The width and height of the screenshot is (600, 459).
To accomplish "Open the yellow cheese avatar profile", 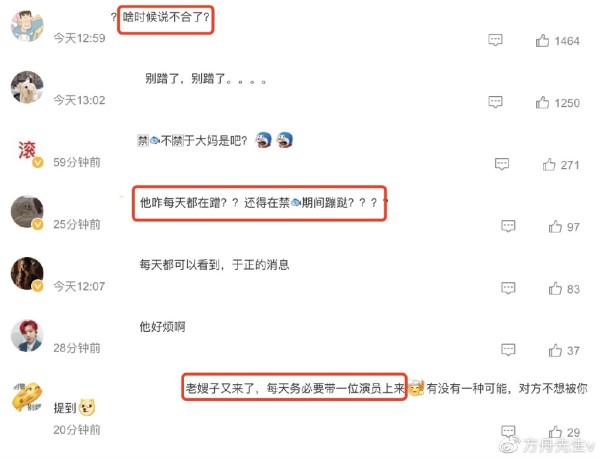I will pos(27,397).
